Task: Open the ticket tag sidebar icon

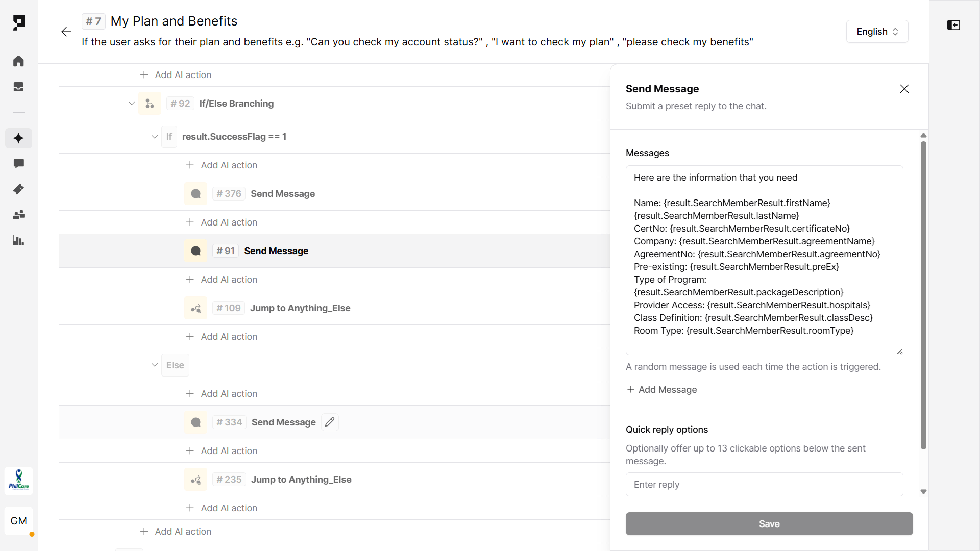Action: 18,189
